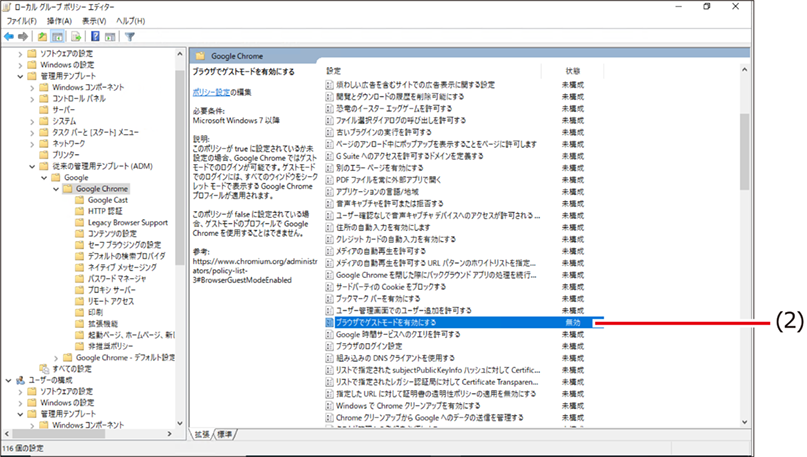Collapse the Google tree node
The height and width of the screenshot is (457, 807).
pyautogui.click(x=44, y=178)
